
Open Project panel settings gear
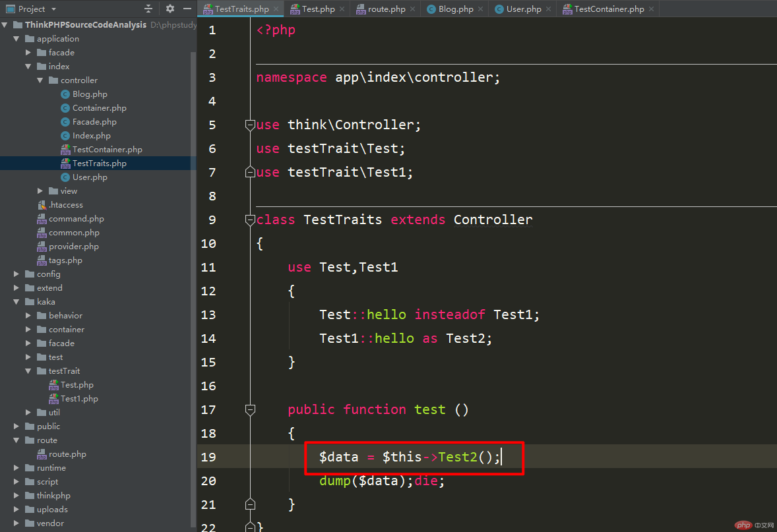(x=170, y=9)
